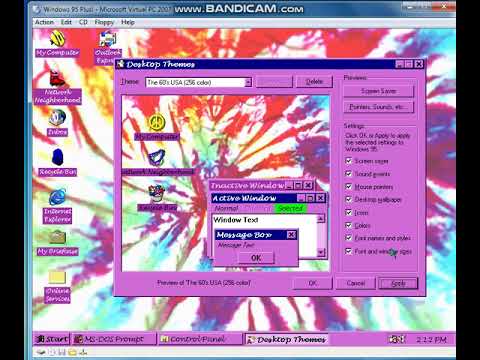Toggle the Mouse pointers checkbox
480x360 pixels.
[349, 187]
